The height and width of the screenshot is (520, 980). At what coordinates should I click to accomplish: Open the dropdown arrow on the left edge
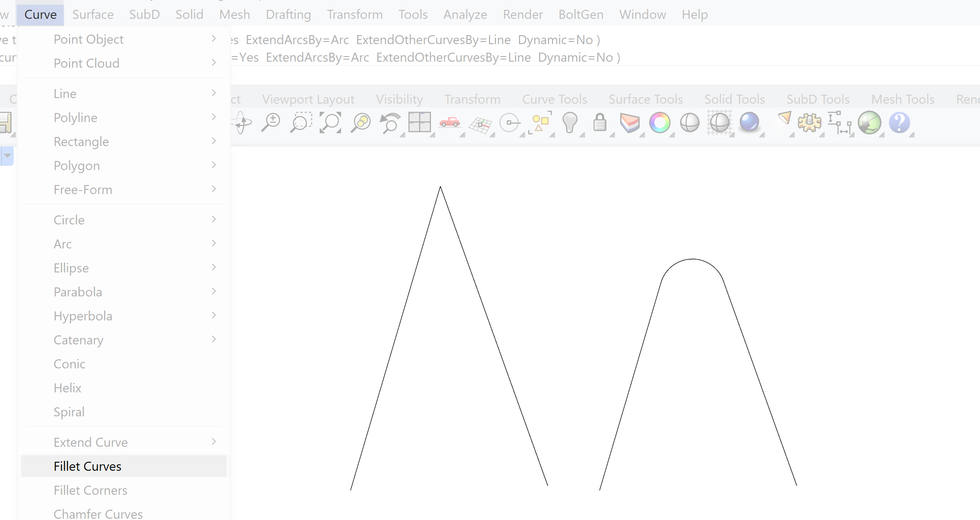pos(8,156)
